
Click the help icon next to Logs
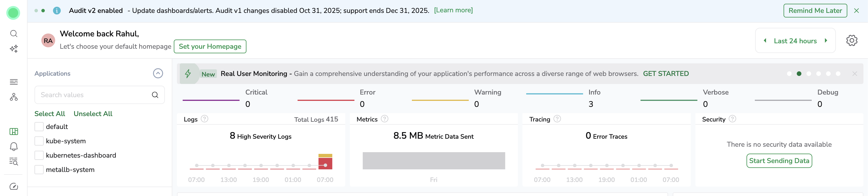pos(205,119)
